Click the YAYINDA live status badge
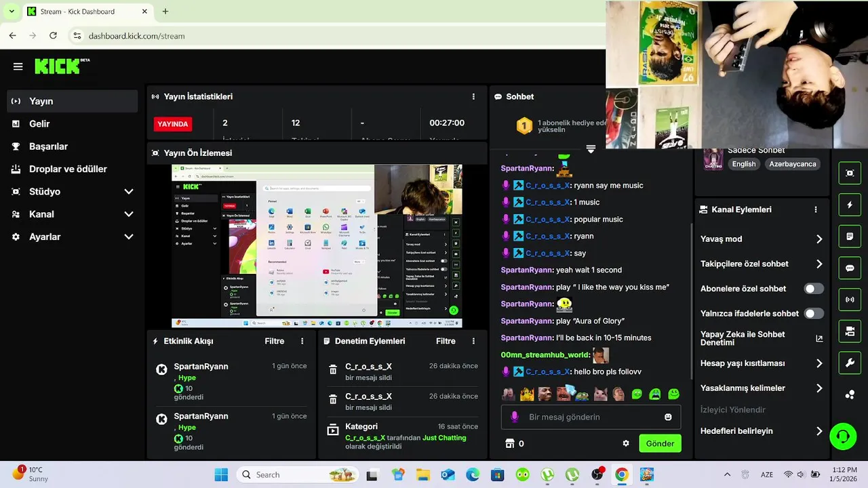The width and height of the screenshot is (868, 488). click(173, 124)
